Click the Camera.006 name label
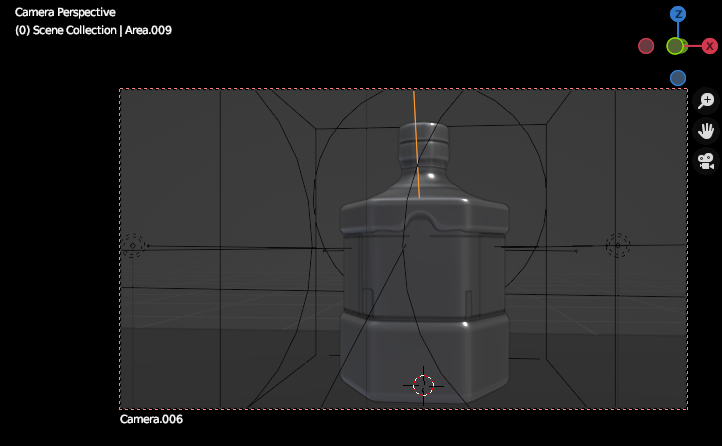722x446 pixels. pyautogui.click(x=151, y=419)
